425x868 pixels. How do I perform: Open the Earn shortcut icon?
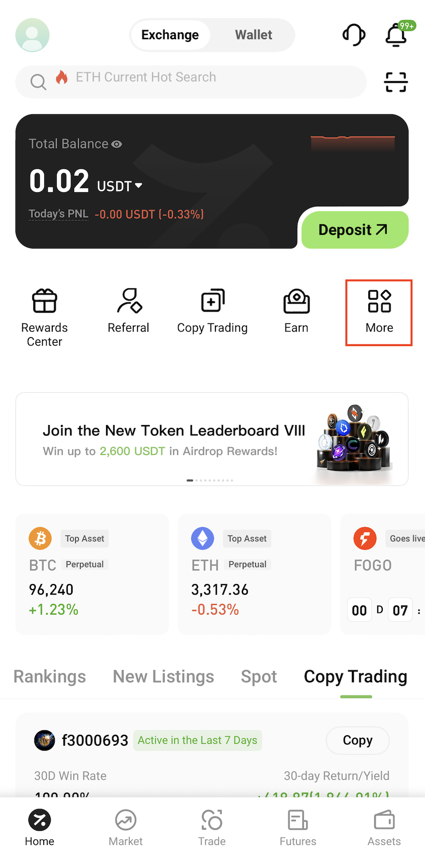tap(297, 301)
